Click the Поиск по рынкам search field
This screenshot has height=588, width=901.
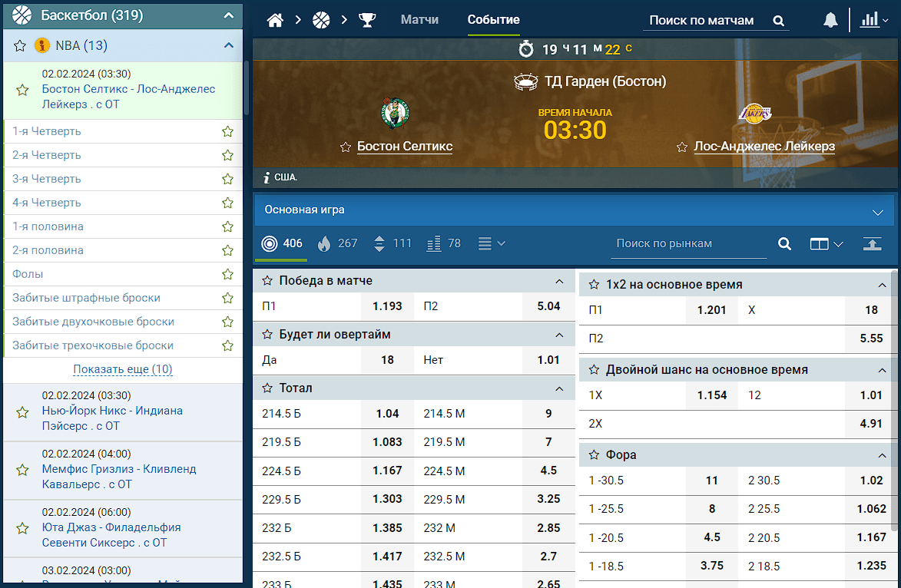[688, 244]
